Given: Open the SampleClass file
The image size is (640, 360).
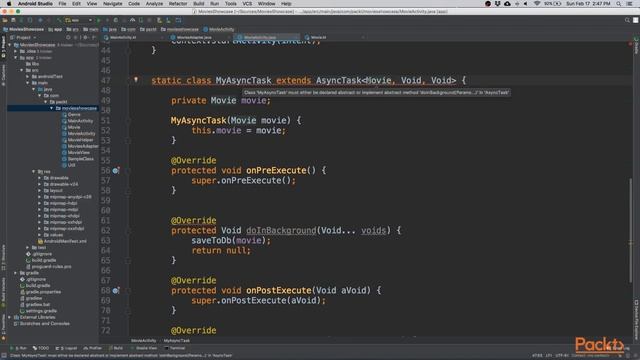Looking at the screenshot, I should pyautogui.click(x=80, y=159).
